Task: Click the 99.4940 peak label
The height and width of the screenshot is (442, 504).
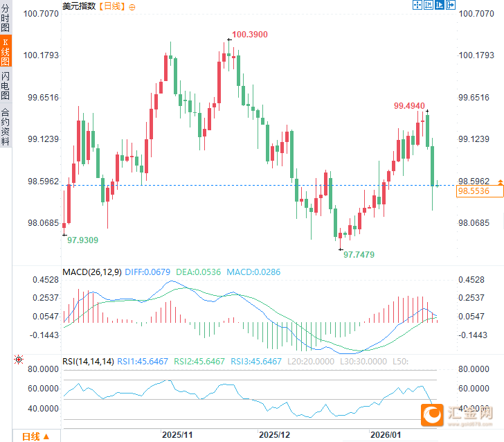Action: (409, 105)
